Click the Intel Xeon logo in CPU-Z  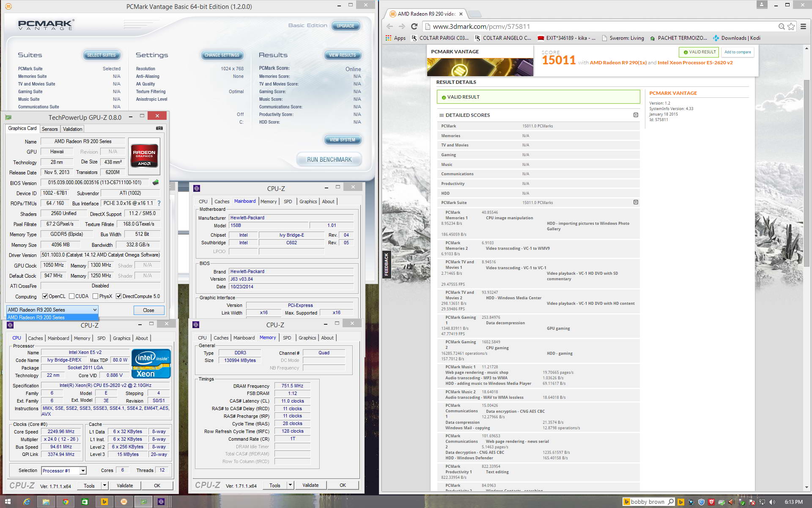[x=151, y=364]
